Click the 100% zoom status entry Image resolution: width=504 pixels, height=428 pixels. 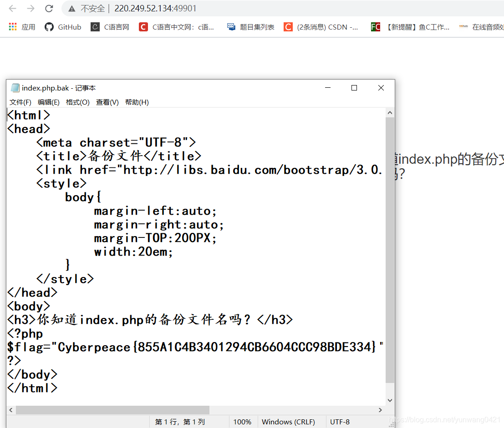[242, 422]
